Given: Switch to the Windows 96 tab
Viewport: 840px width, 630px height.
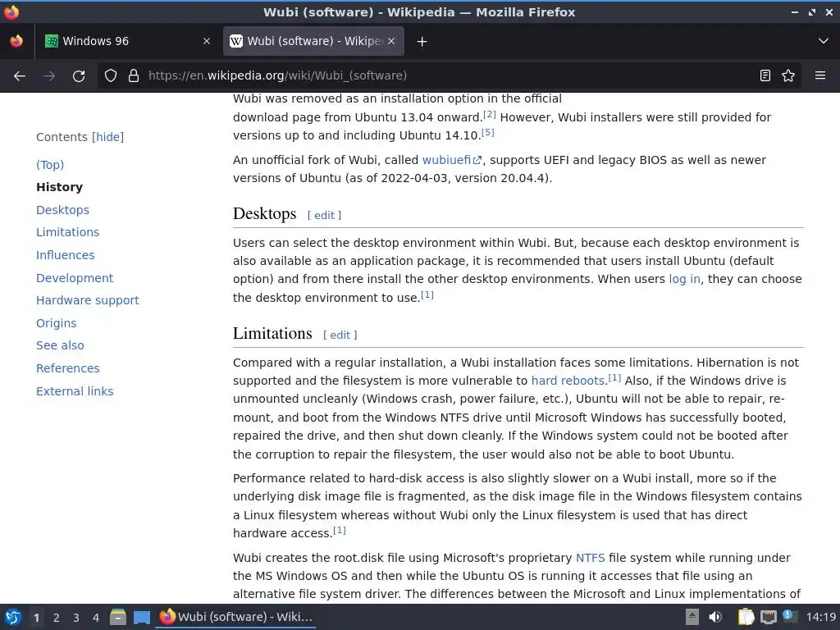Looking at the screenshot, I should [x=129, y=41].
